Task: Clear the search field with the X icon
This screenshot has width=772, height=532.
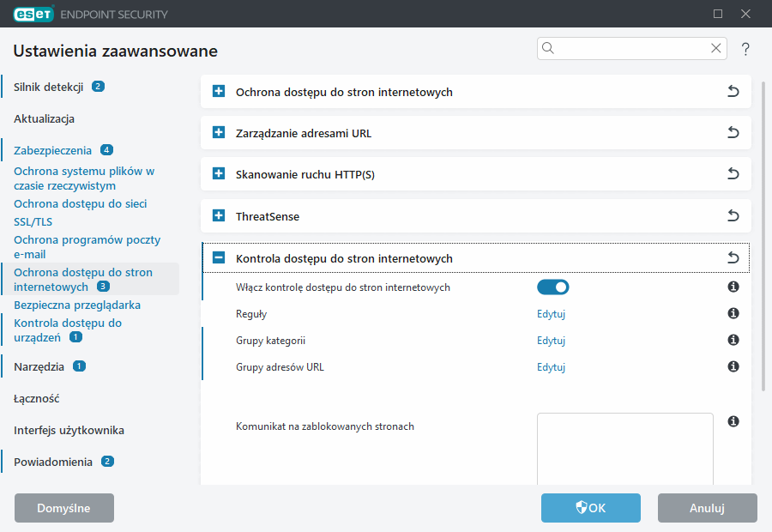Action: [715, 48]
